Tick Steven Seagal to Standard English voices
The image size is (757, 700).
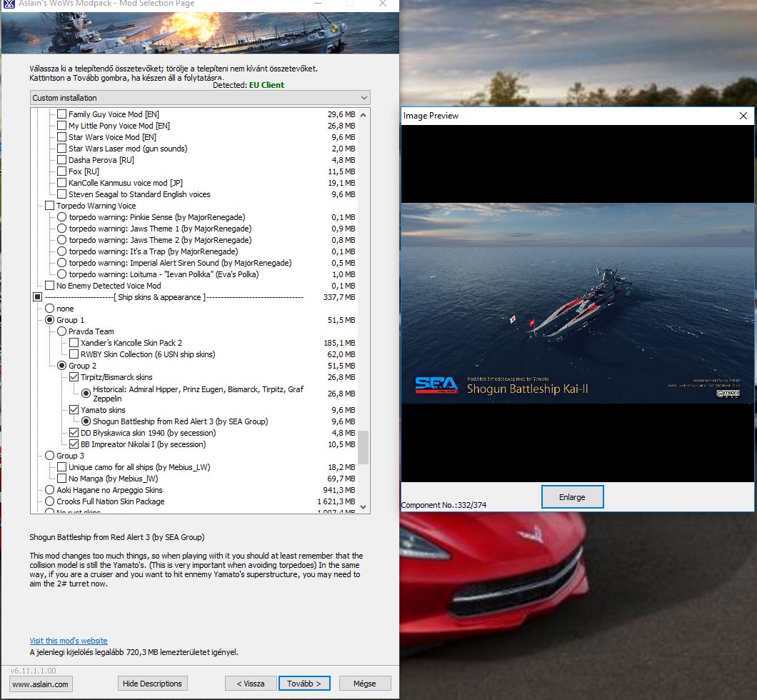tap(62, 194)
